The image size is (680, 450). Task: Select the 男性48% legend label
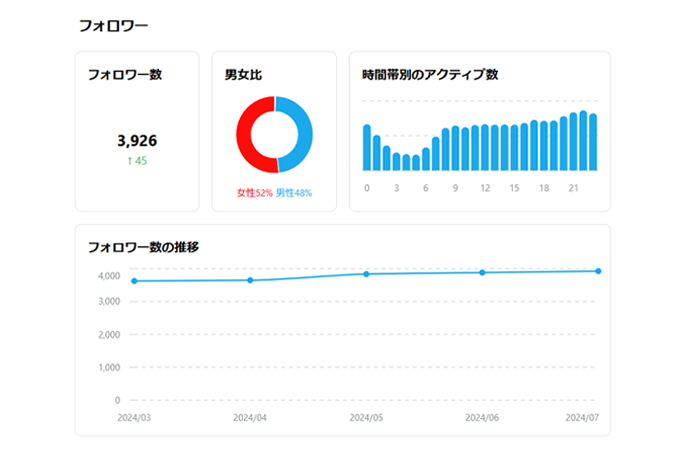[294, 192]
